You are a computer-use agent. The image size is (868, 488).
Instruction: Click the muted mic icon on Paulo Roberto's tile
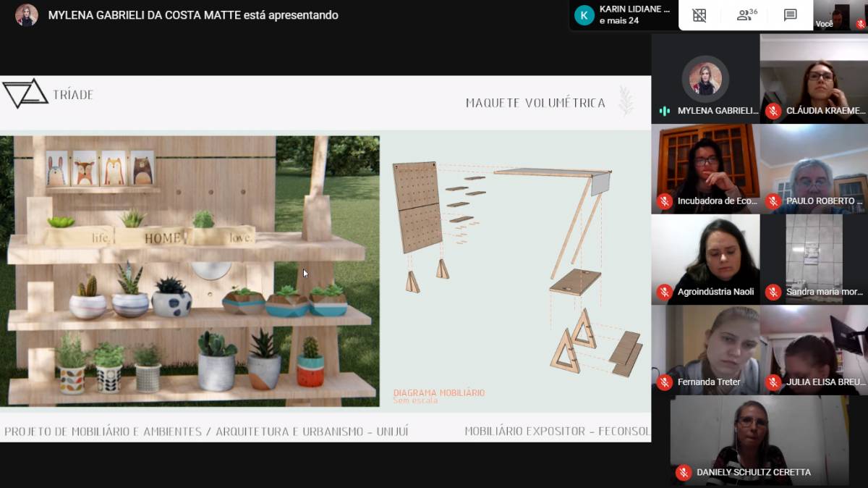773,201
